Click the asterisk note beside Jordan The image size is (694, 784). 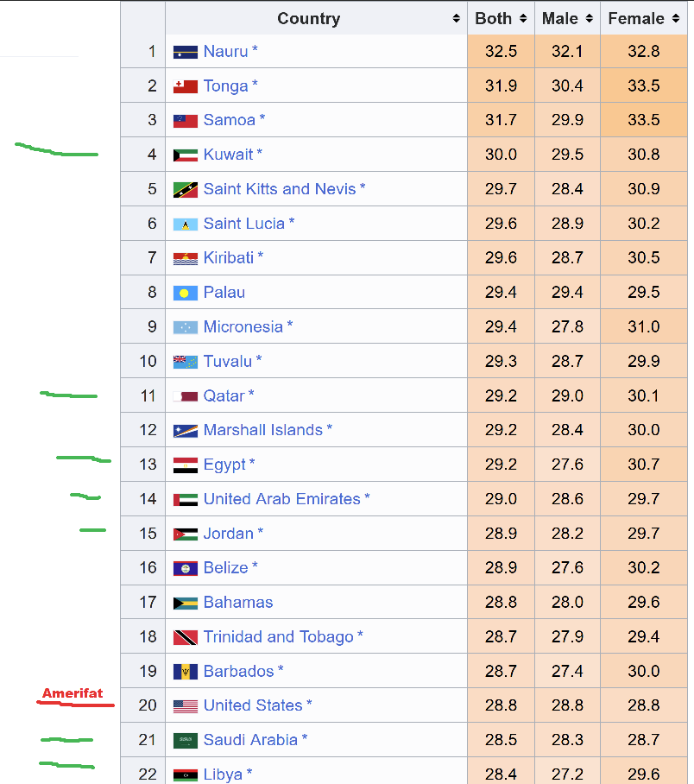(x=261, y=533)
